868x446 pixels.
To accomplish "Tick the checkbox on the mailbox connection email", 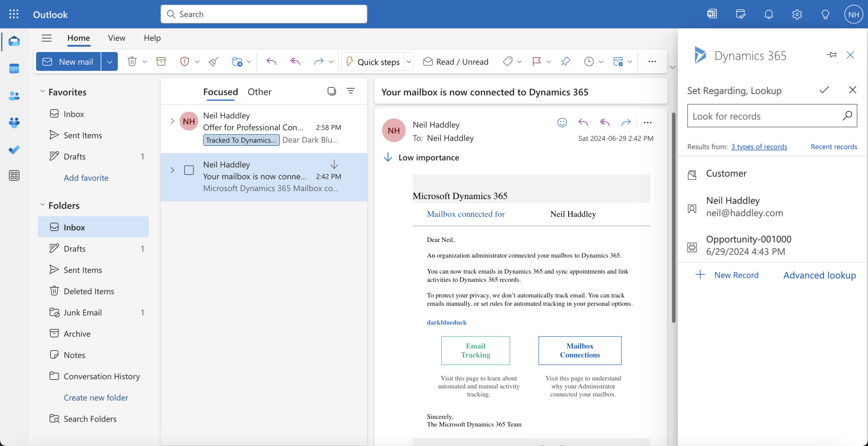I will click(x=189, y=170).
